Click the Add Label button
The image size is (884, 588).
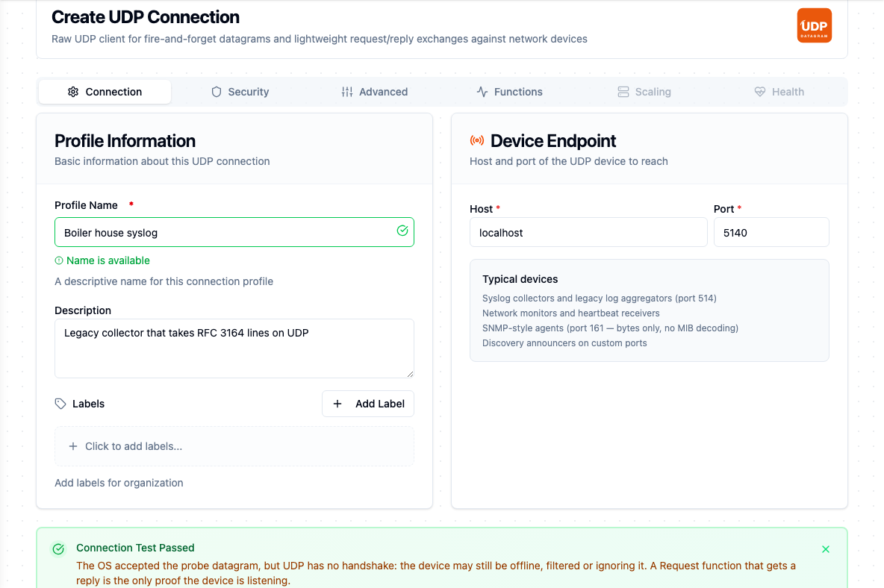pyautogui.click(x=368, y=404)
